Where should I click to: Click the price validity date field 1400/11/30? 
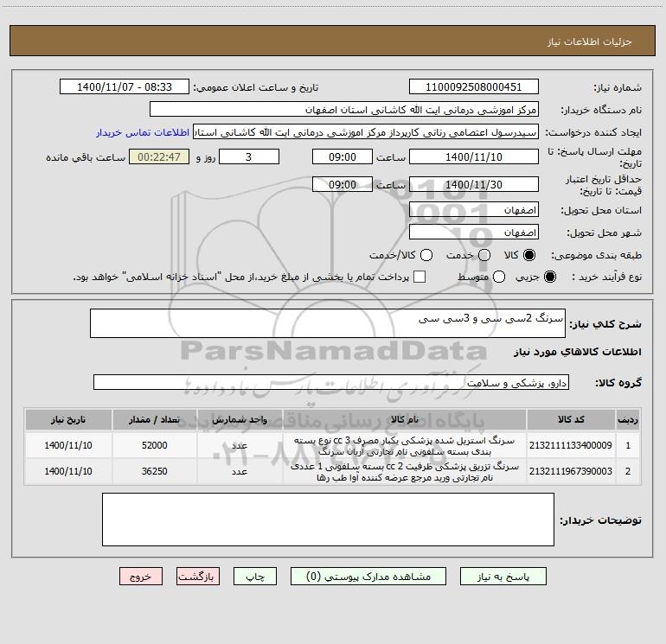point(474,184)
